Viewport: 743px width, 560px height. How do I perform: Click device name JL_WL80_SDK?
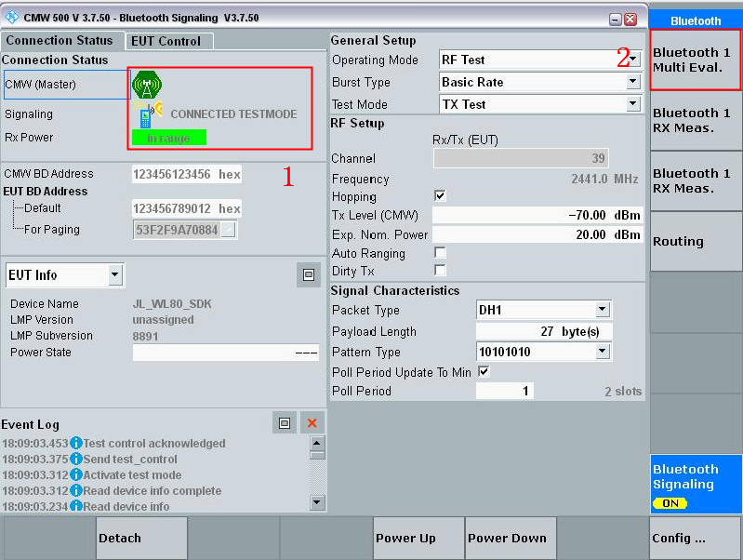click(172, 303)
